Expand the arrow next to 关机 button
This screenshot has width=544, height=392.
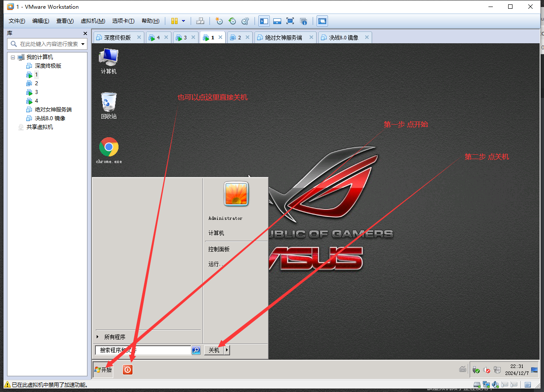(x=227, y=350)
